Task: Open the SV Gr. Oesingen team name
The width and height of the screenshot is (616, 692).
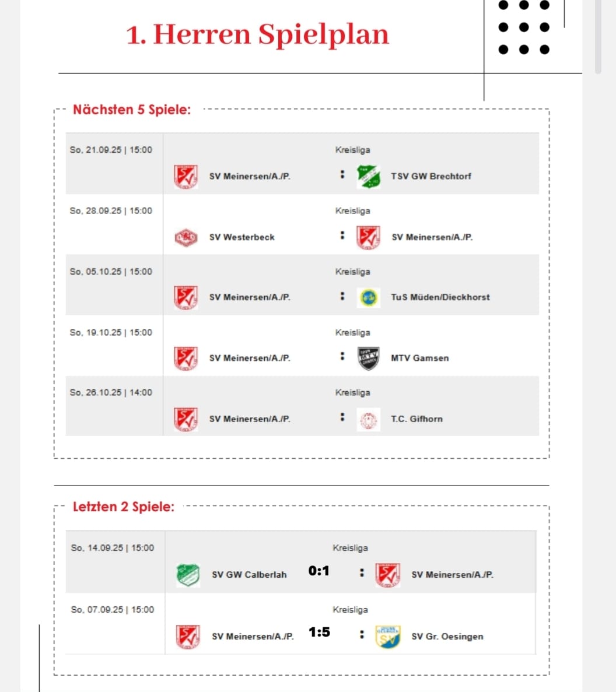Action: pyautogui.click(x=447, y=637)
